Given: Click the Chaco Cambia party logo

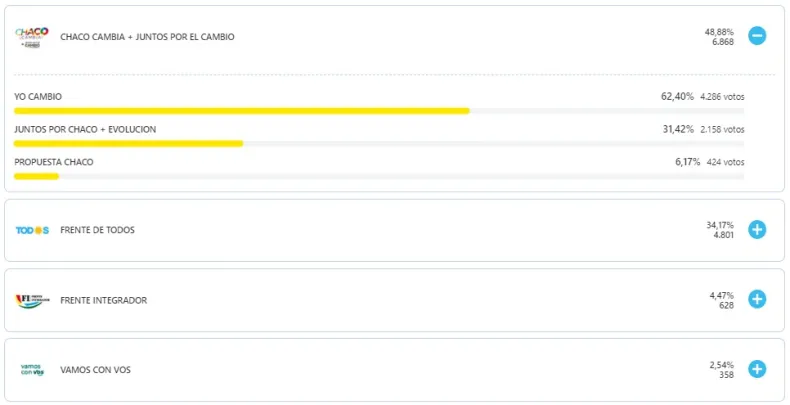Looking at the screenshot, I should 32,37.
